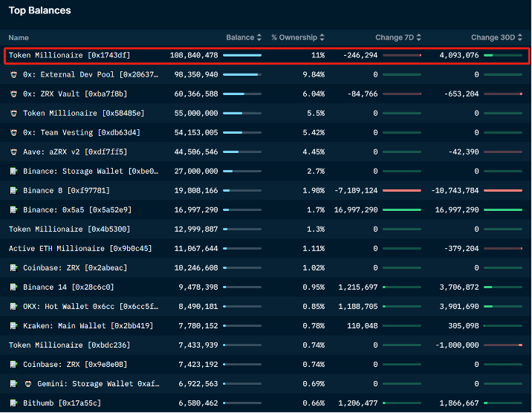The height and width of the screenshot is (413, 532).
Task: Click the green 30D change bar for Binance: 0x5a5
Action: pos(502,210)
